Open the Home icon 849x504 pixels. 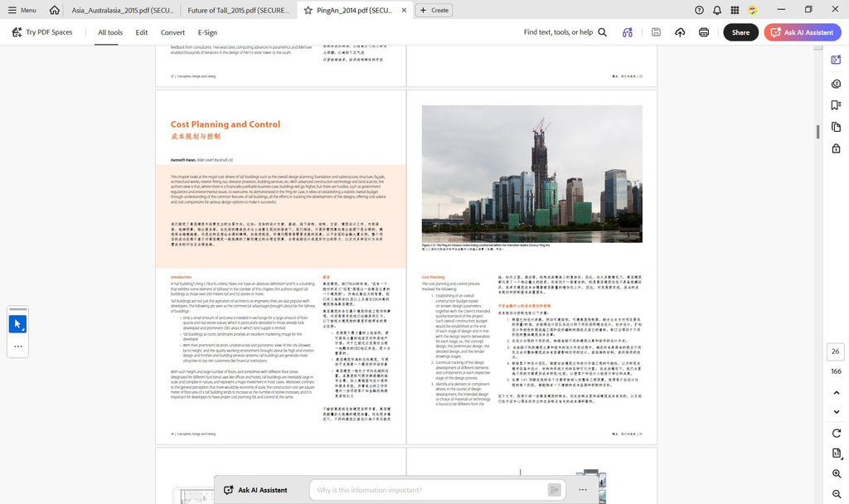pyautogui.click(x=54, y=10)
